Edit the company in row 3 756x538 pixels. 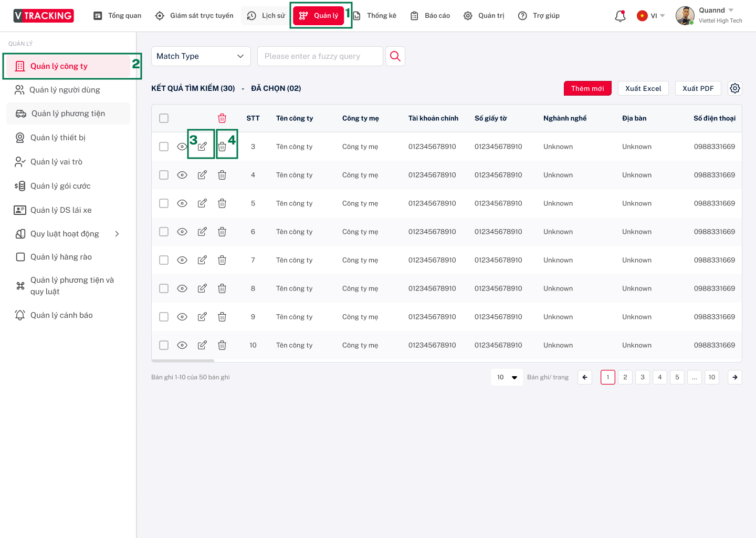pos(202,147)
